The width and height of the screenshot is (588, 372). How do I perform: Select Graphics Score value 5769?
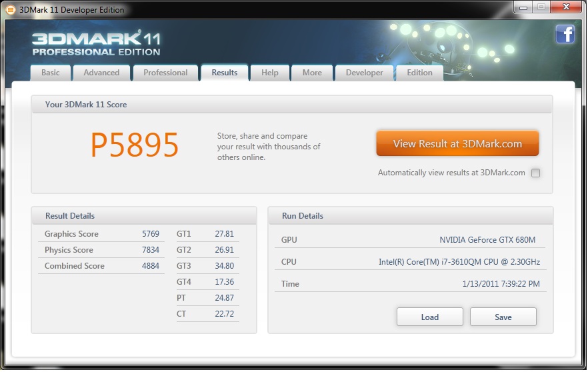pyautogui.click(x=151, y=234)
